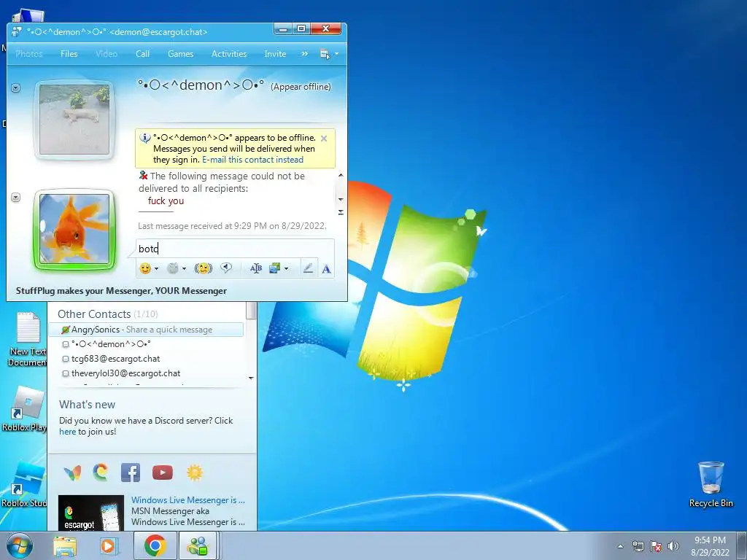Open Windows Explorer from the taskbar
This screenshot has width=747, height=560.
click(65, 545)
